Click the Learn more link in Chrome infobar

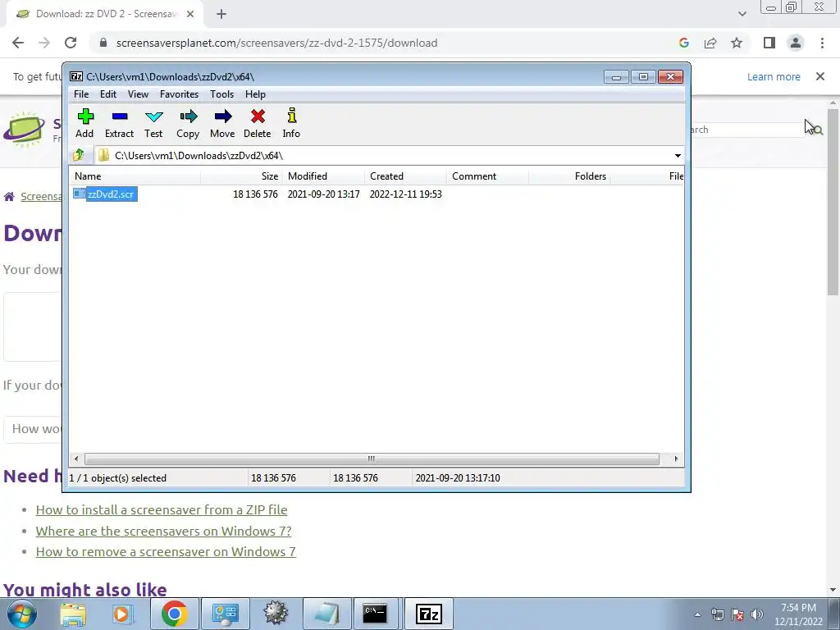tap(774, 76)
